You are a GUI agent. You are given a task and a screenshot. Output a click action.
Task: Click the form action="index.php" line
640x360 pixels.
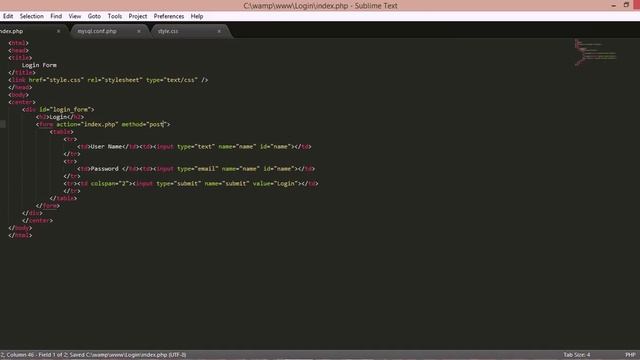pyautogui.click(x=103, y=124)
